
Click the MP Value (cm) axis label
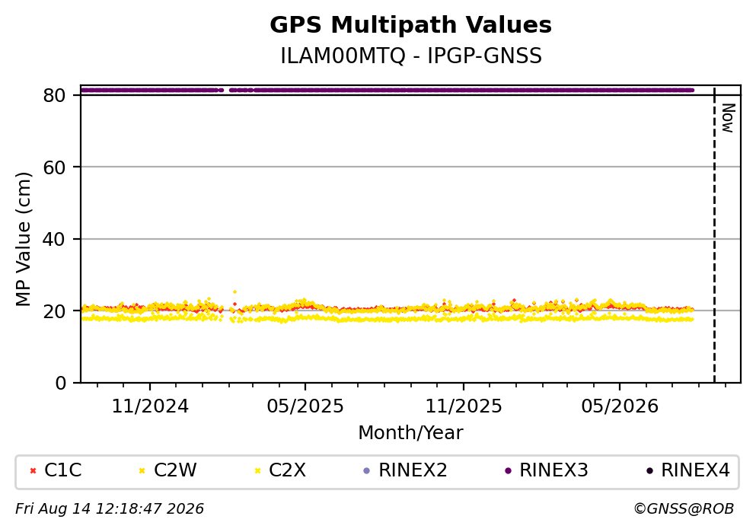tap(23, 239)
